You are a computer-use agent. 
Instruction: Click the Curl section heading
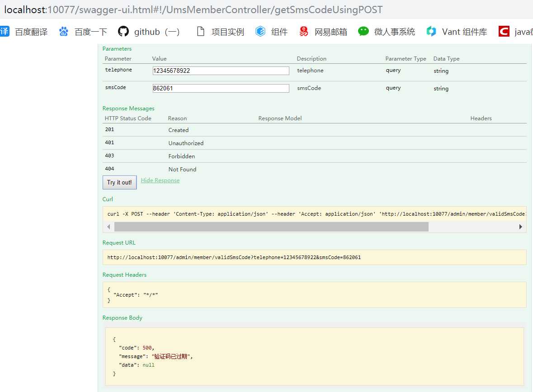[108, 199]
